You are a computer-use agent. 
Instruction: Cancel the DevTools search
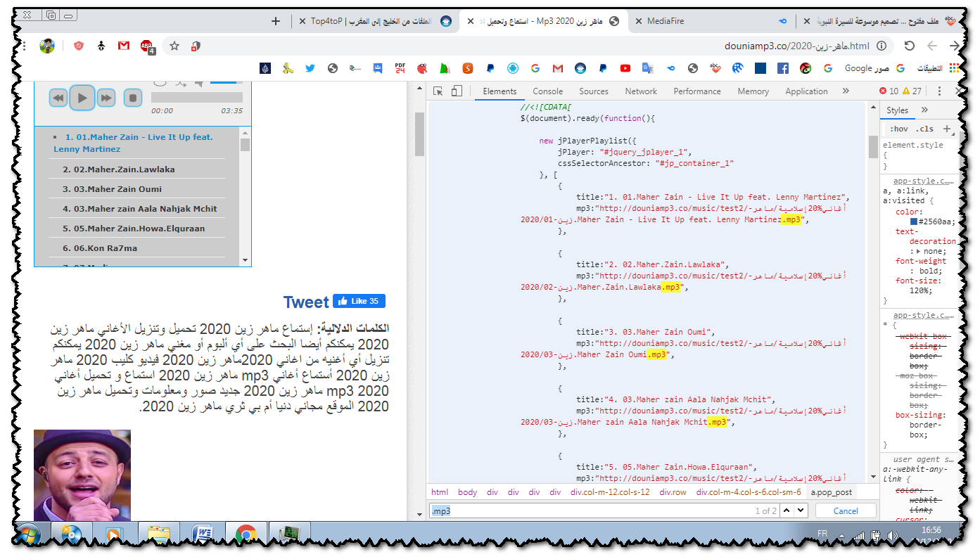point(846,511)
